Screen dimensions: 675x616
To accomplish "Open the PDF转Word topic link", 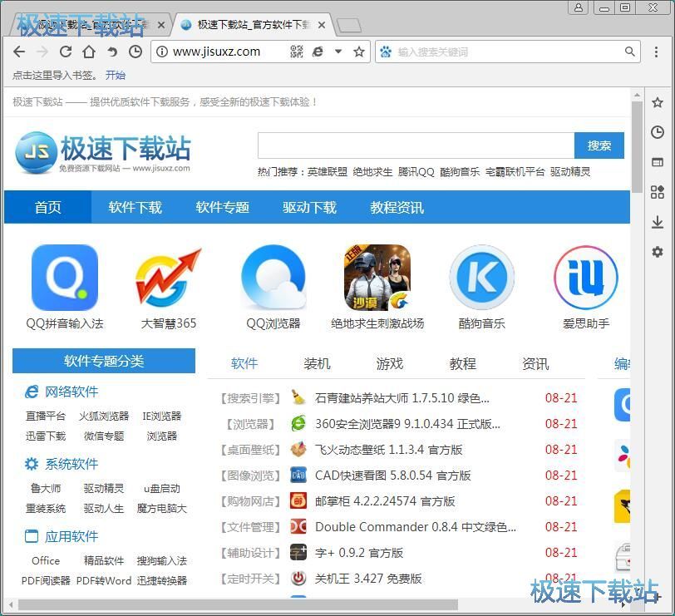I will (104, 581).
